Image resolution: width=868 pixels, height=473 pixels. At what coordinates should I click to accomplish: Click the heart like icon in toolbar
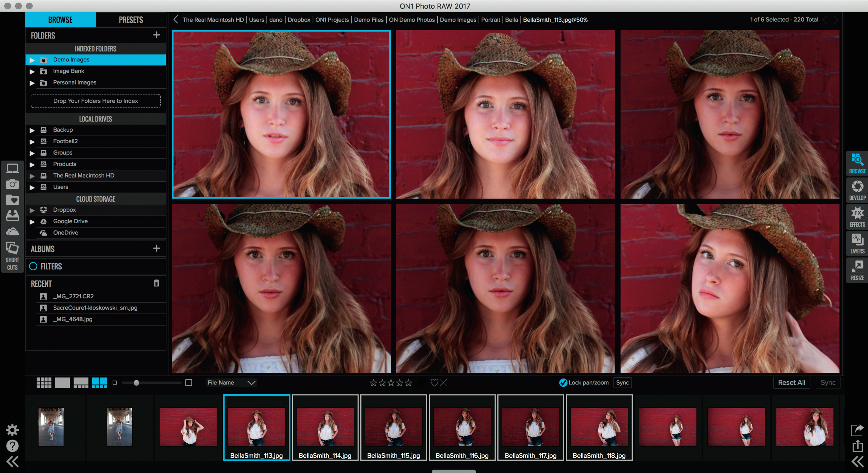click(x=434, y=383)
